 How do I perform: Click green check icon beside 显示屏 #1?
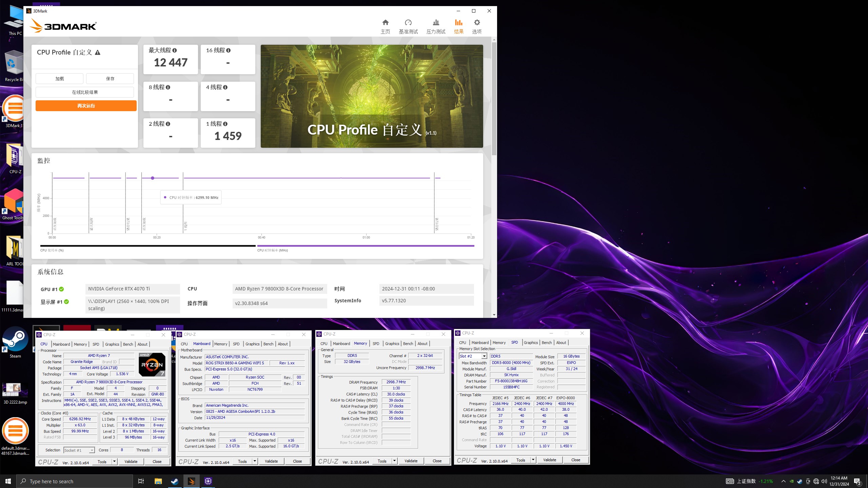(66, 302)
